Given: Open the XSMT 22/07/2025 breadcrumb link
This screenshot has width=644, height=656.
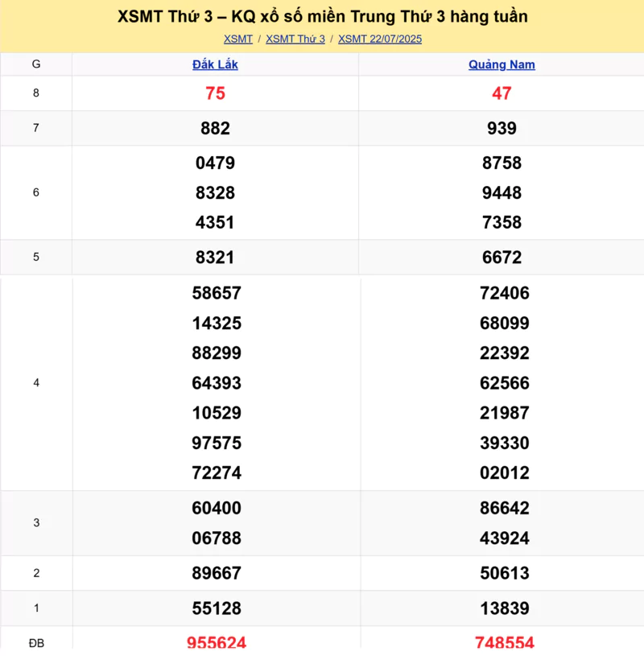Looking at the screenshot, I should [380, 39].
